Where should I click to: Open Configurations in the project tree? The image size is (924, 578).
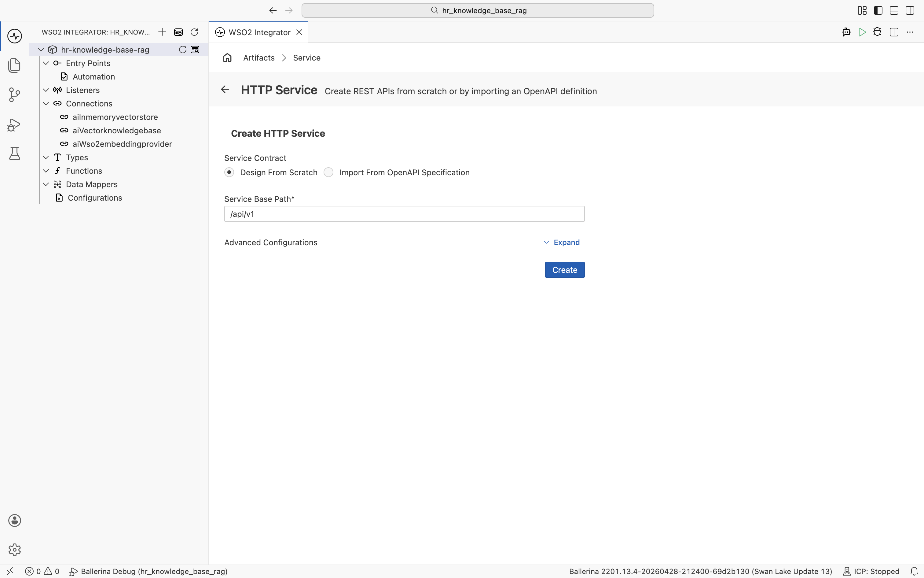(x=95, y=198)
